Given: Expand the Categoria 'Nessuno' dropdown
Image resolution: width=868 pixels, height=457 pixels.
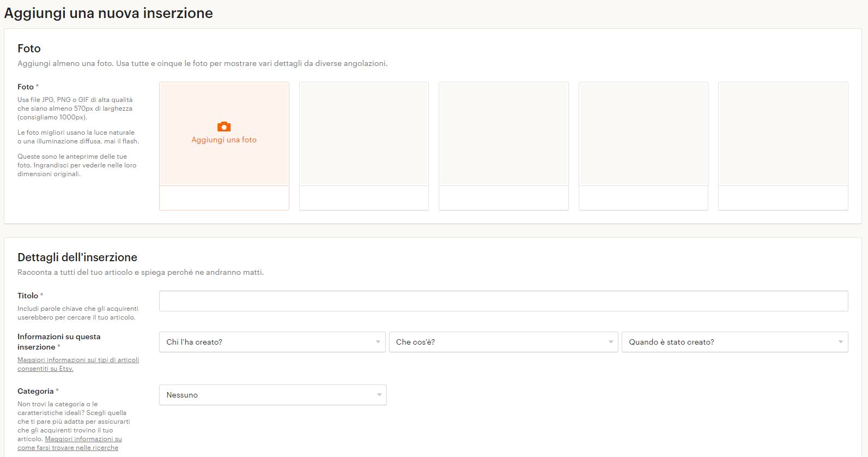Looking at the screenshot, I should coord(273,395).
